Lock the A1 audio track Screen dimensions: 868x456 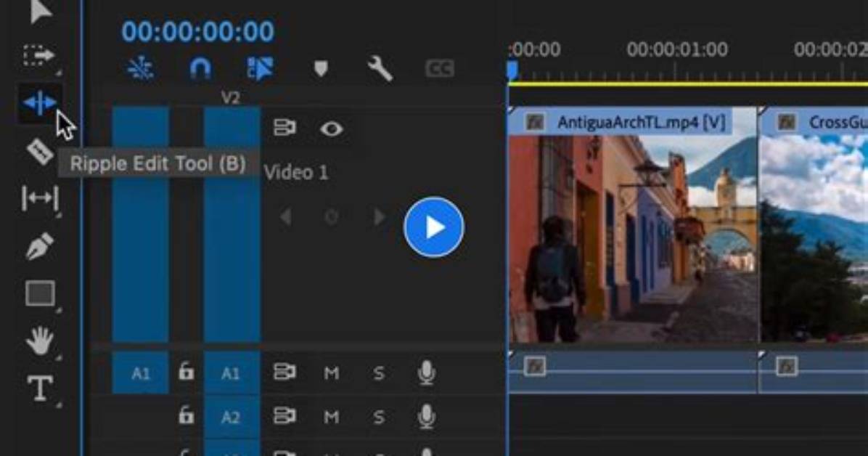(x=186, y=371)
